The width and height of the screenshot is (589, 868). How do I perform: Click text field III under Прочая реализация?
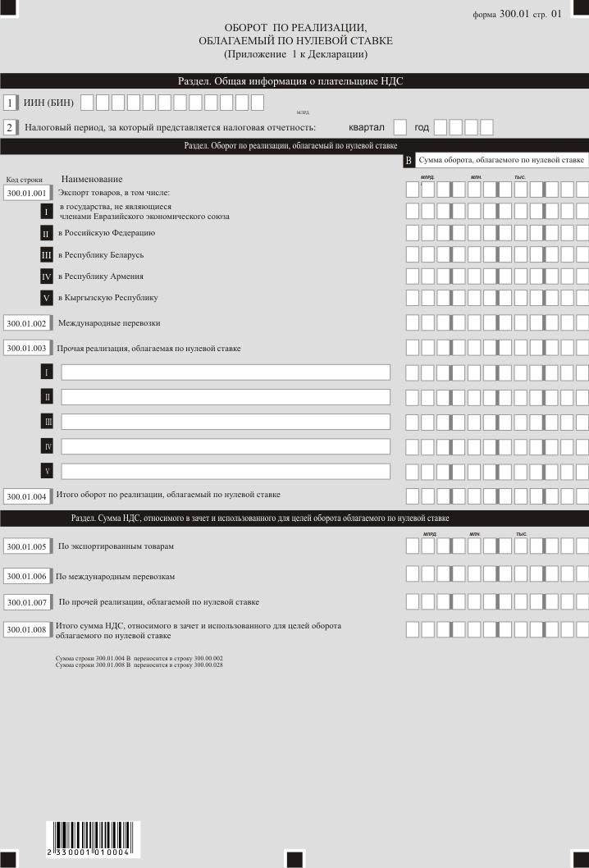(x=226, y=422)
